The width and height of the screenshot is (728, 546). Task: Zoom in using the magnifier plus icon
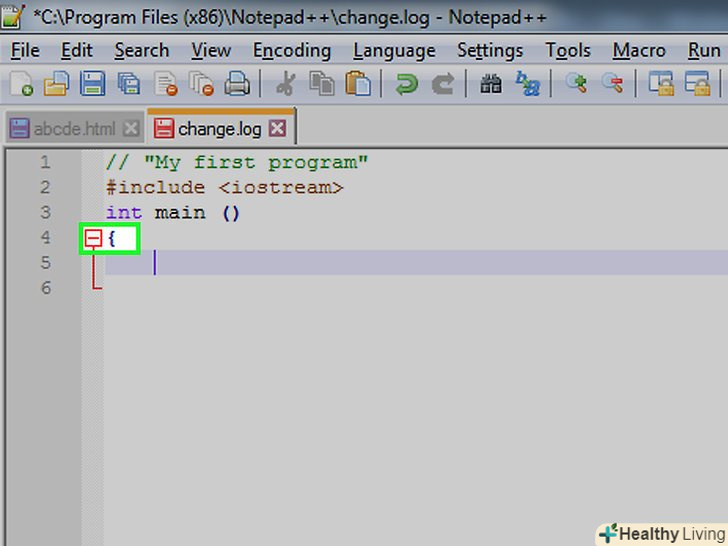[576, 84]
